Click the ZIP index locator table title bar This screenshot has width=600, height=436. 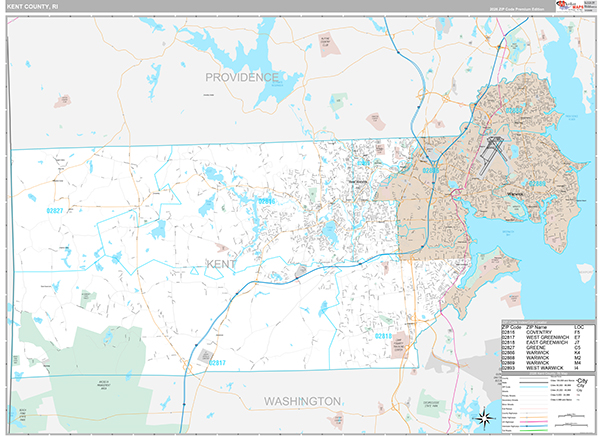pos(548,322)
